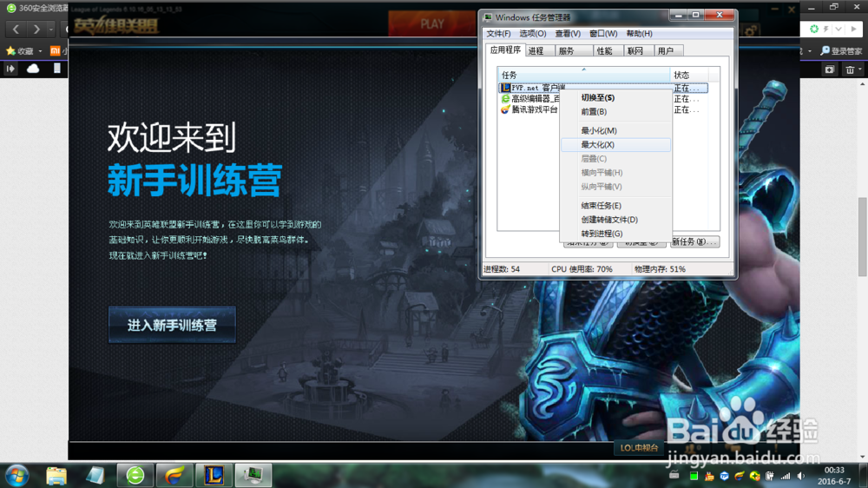This screenshot has height=488, width=868.
Task: Open the mobile phone icon in browser
Action: [57, 69]
